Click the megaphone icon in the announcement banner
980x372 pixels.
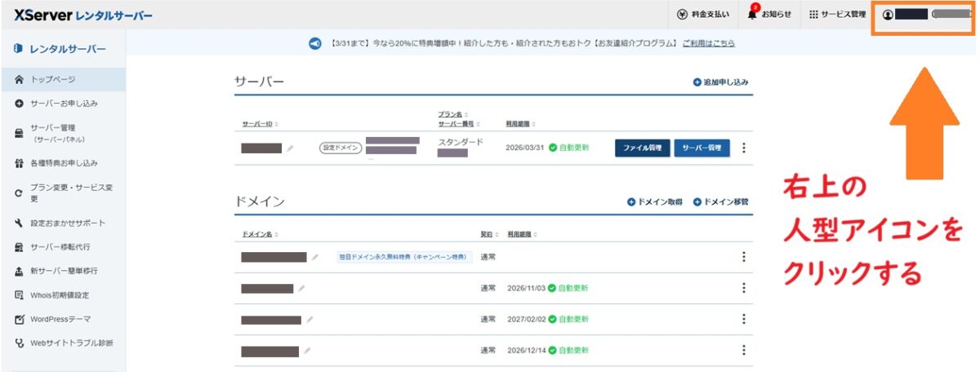[315, 43]
